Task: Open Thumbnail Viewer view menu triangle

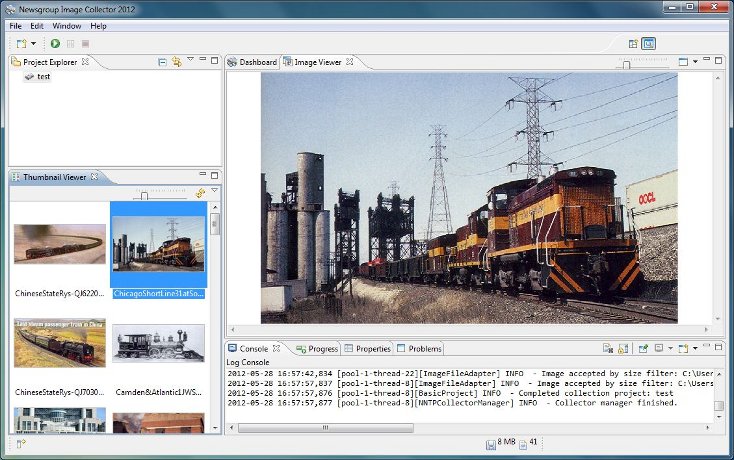Action: 214,190
